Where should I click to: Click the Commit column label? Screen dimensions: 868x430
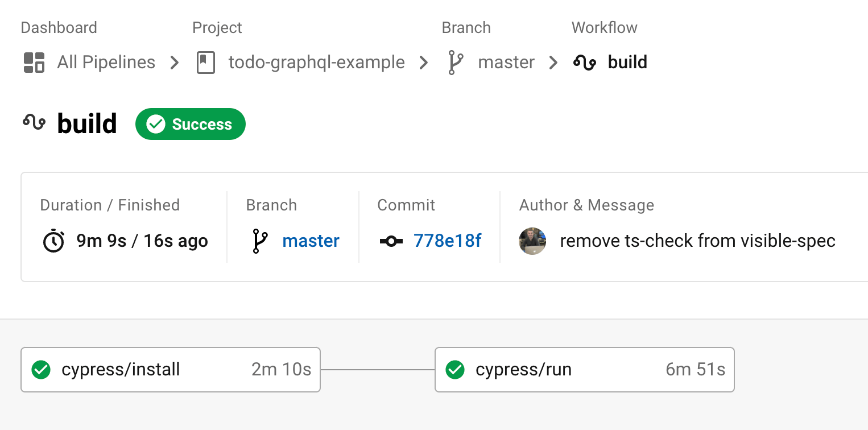406,205
